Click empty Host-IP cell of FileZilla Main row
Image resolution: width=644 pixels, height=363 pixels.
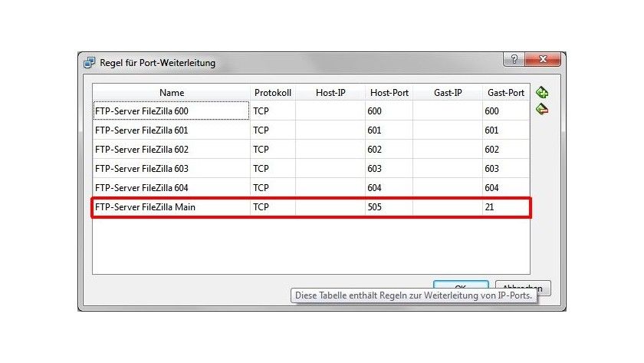[x=330, y=206]
